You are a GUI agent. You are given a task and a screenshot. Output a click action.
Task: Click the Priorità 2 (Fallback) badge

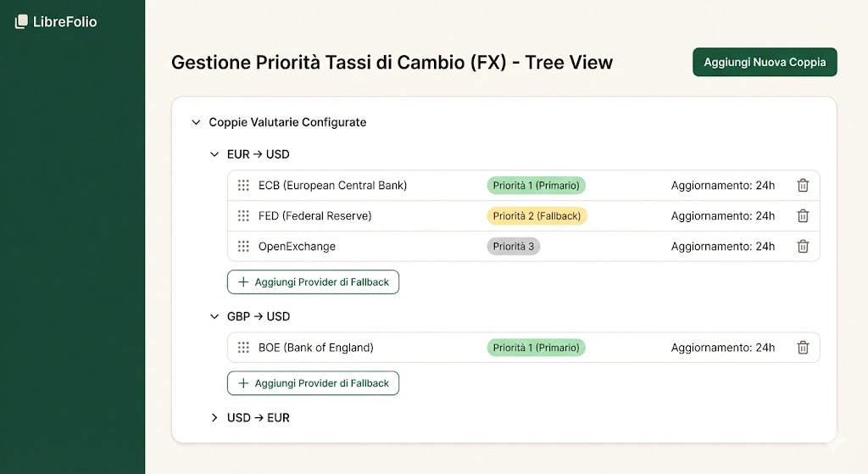pos(537,216)
